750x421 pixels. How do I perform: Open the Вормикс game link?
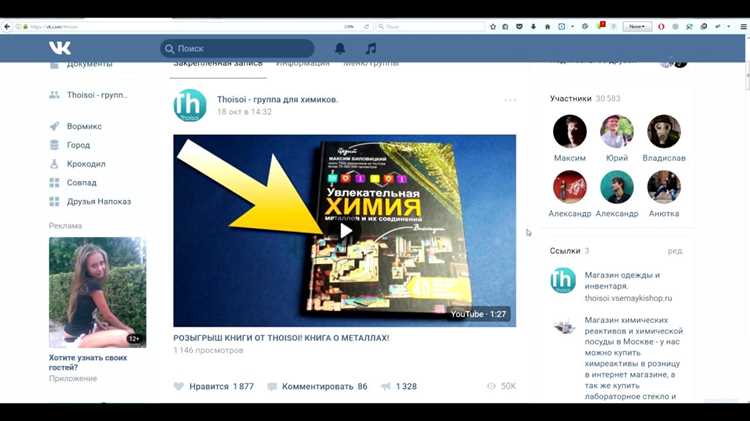(x=84, y=126)
